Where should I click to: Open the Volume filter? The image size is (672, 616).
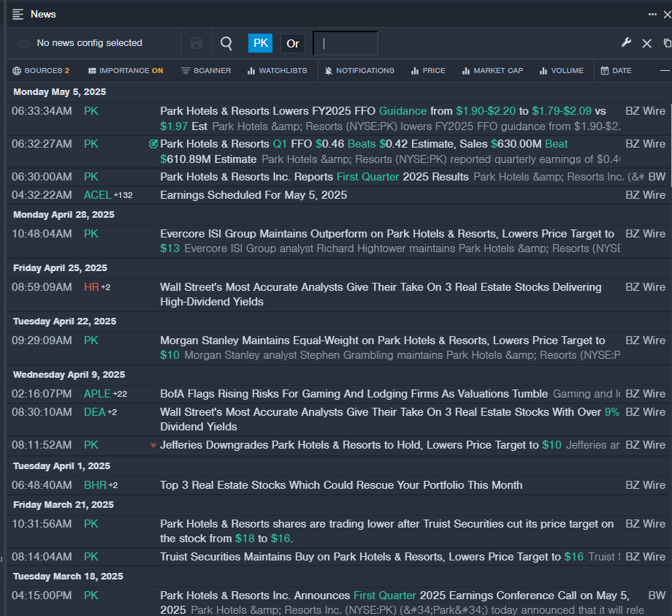tap(562, 71)
